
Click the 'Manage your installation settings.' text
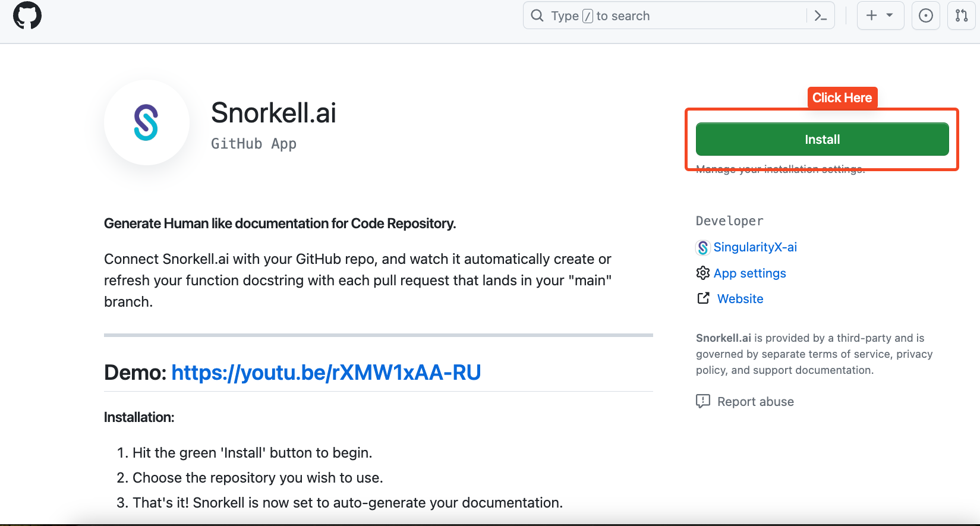pyautogui.click(x=780, y=169)
